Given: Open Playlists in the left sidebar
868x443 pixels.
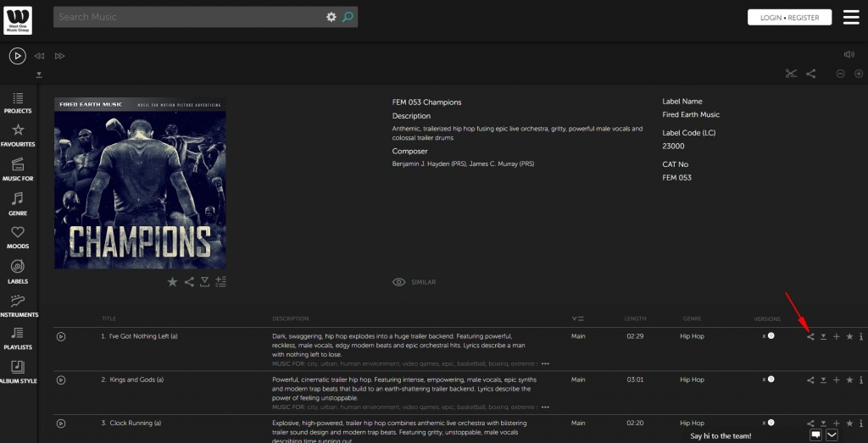Looking at the screenshot, I should point(18,338).
